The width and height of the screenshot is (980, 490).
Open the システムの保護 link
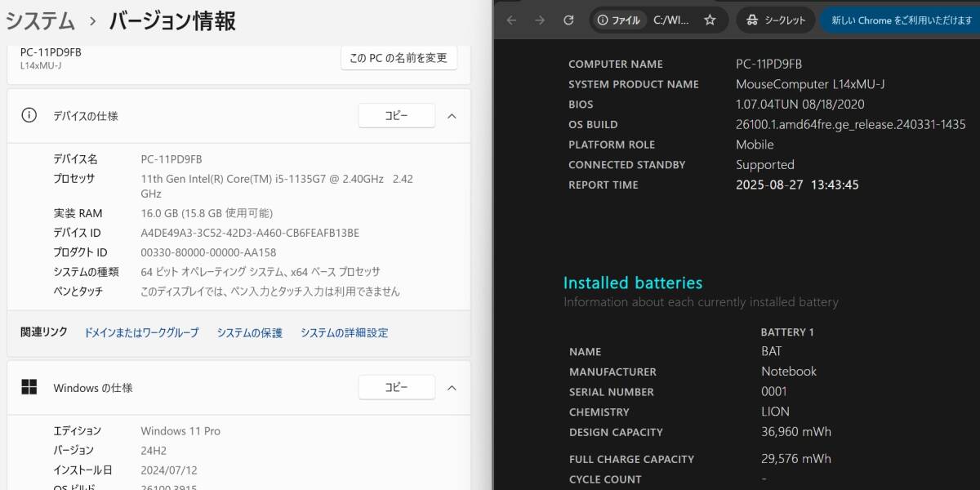(248, 332)
